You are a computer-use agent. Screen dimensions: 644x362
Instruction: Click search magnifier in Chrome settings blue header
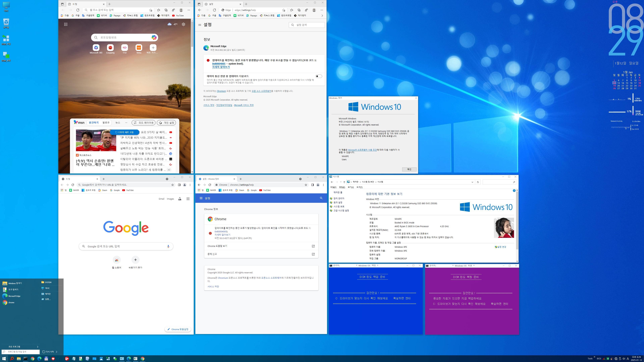click(x=321, y=198)
